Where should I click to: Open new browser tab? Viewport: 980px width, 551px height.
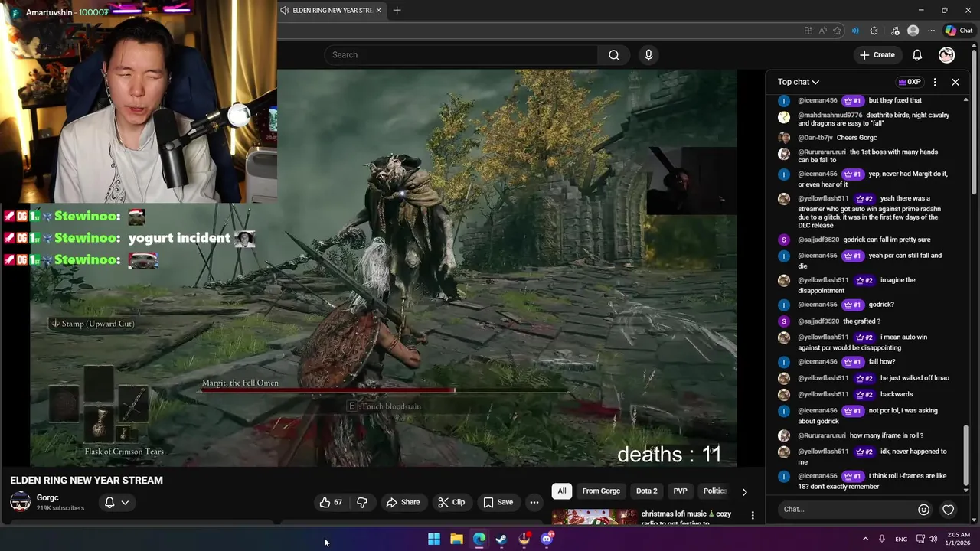tap(397, 11)
